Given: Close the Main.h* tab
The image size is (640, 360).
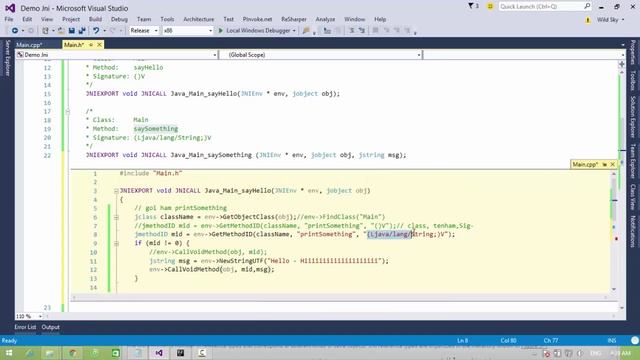Looking at the screenshot, I should 99,44.
